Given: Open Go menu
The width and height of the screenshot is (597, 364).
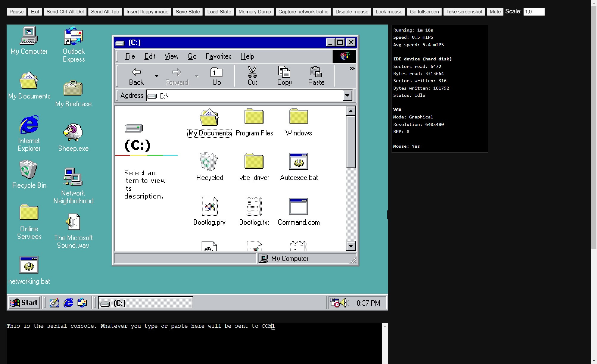Looking at the screenshot, I should click(192, 56).
